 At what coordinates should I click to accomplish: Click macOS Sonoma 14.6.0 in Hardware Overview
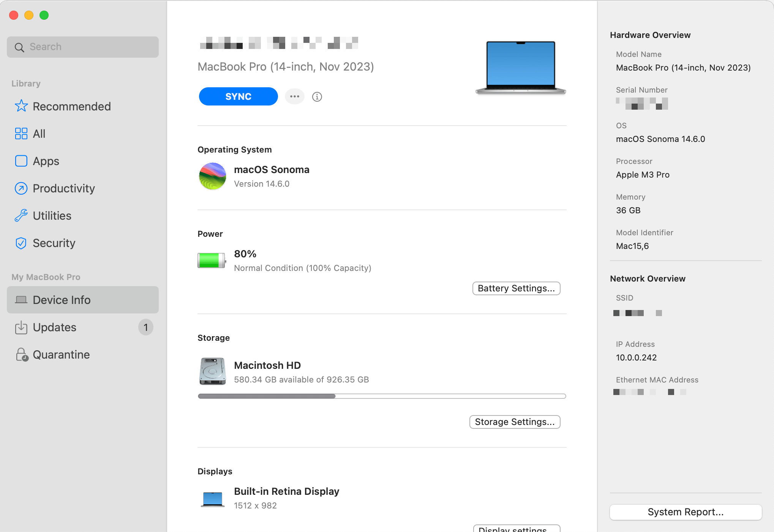(x=660, y=139)
